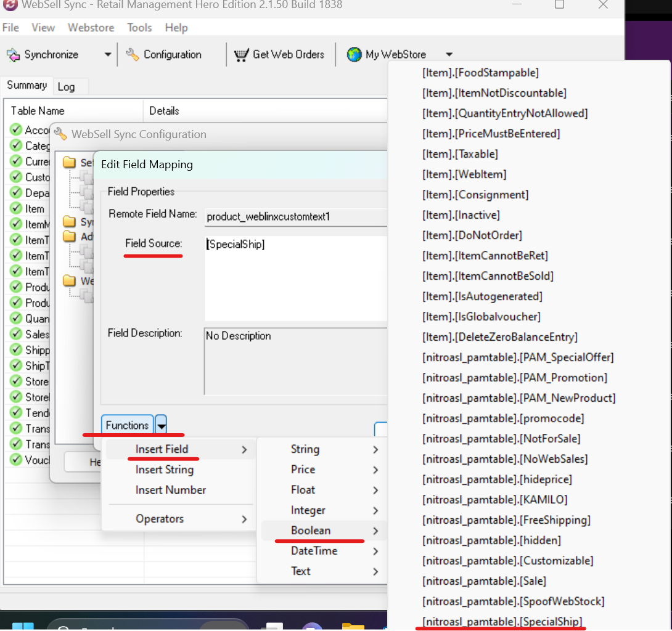Open the Synchronize dropdown arrow
The width and height of the screenshot is (672, 631).
tap(108, 55)
